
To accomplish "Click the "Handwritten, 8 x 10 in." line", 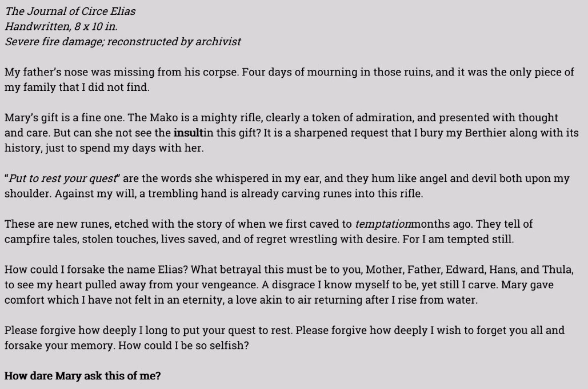I will (x=61, y=26).
